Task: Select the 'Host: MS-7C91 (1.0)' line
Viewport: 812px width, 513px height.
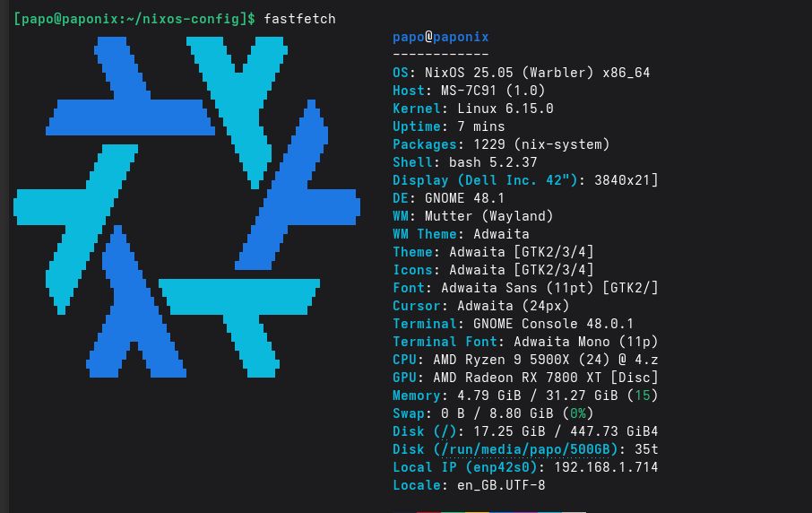Action: 469,91
